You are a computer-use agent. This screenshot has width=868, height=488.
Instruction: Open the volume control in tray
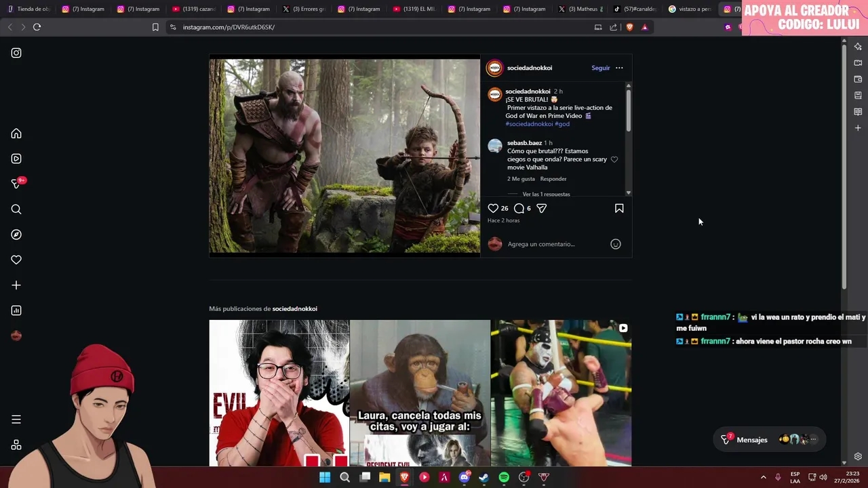pos(823,477)
